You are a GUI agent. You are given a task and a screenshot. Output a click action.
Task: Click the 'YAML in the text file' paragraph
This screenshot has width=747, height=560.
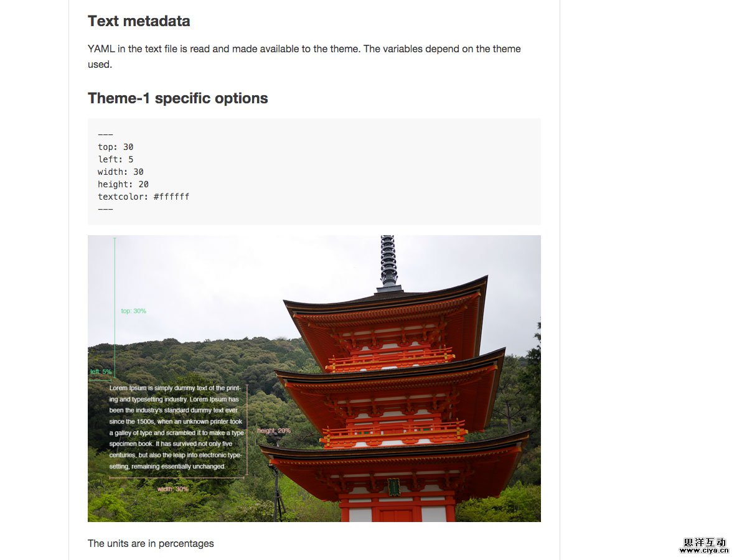tap(304, 56)
